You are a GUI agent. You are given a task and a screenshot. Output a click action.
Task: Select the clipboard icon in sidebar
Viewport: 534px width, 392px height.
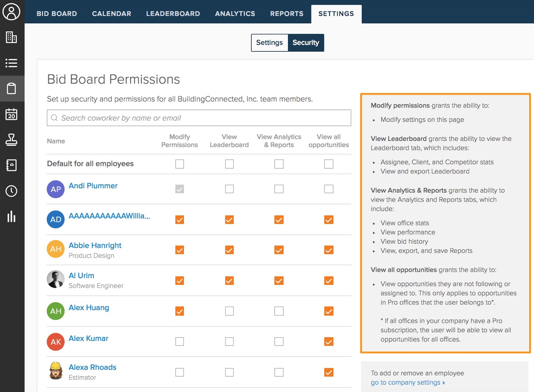tap(12, 88)
